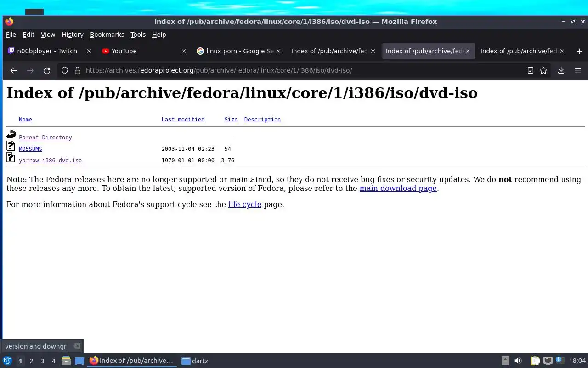Screen dimensions: 588x368
Task: Click the MD5SUMS file icon
Action: (11, 146)
